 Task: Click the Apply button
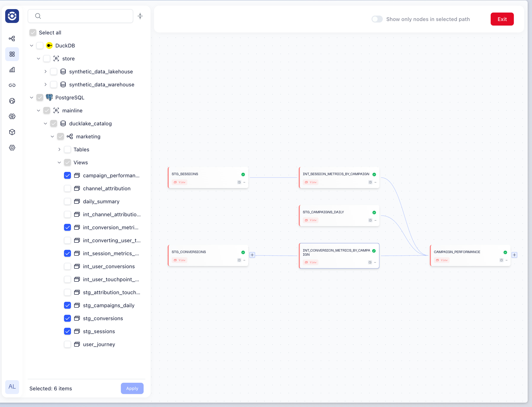tap(132, 388)
